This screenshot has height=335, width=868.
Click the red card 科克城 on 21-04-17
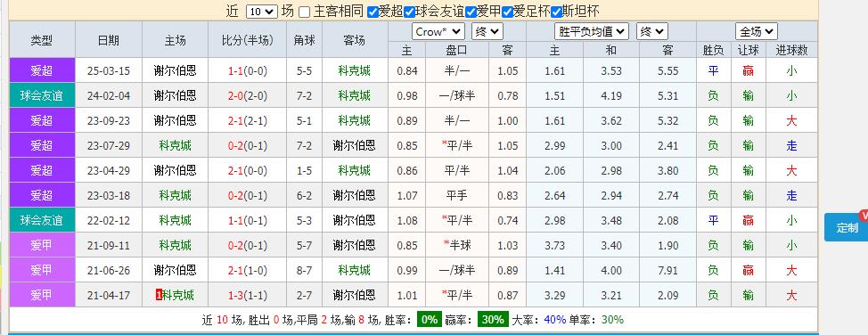[x=175, y=295]
